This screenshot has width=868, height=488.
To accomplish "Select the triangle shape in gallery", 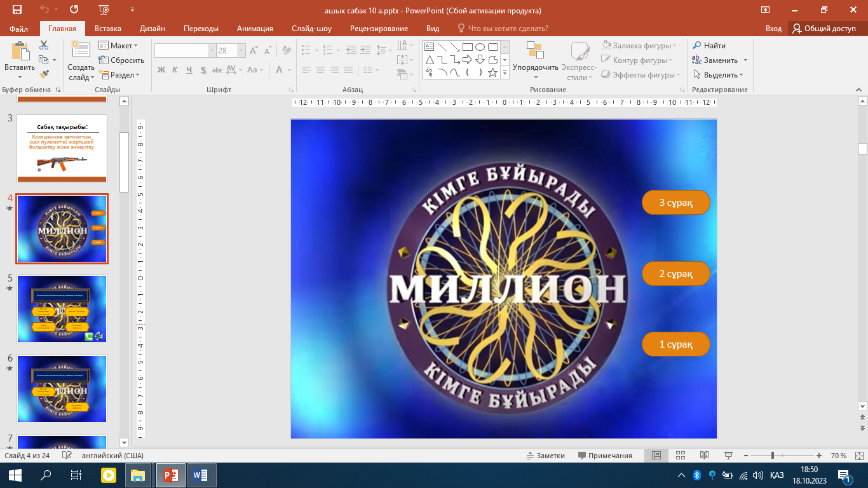I will pos(429,60).
